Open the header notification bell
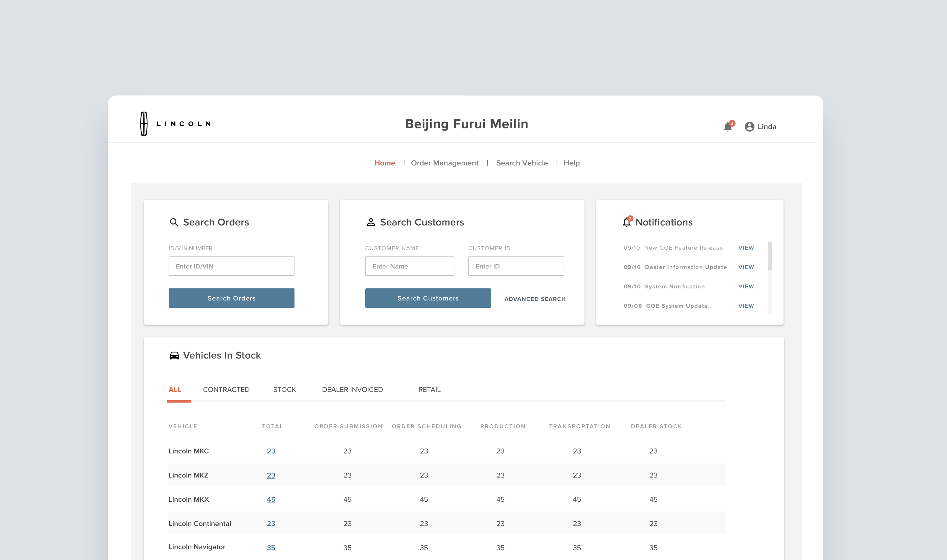This screenshot has width=947, height=560. [x=728, y=127]
